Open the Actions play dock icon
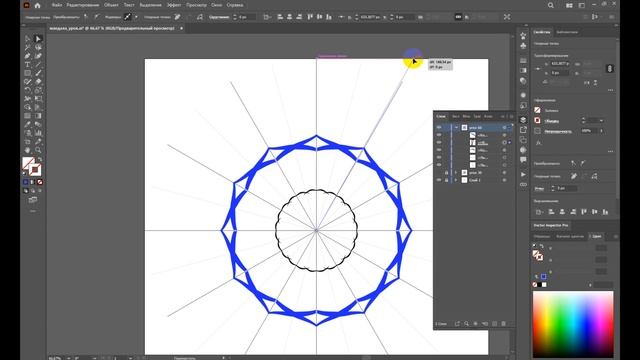640x360 pixels. point(523,174)
